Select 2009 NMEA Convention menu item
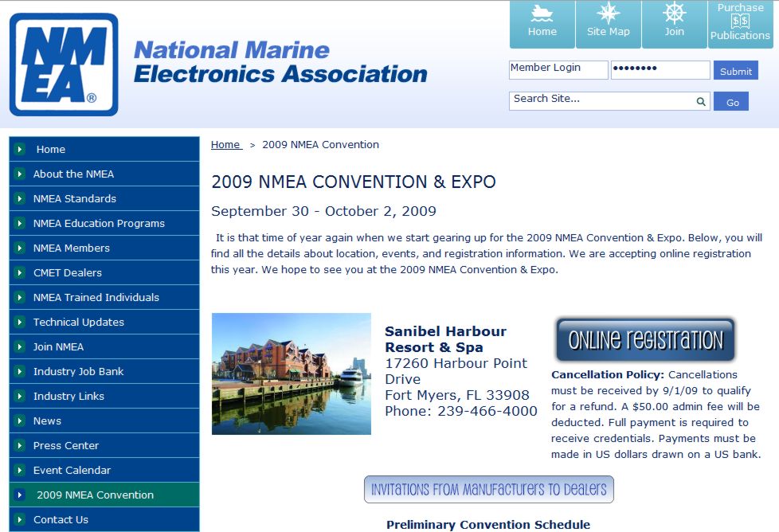This screenshot has height=532, width=779. tap(104, 495)
